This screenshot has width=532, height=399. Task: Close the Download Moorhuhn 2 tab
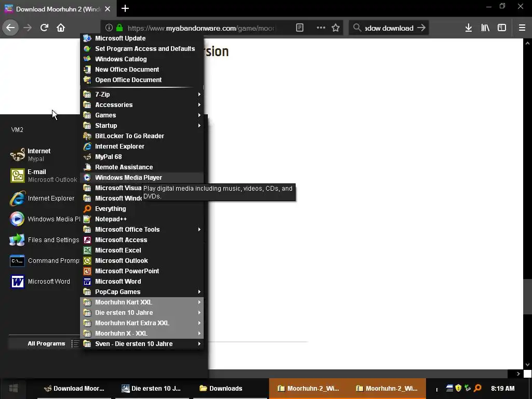pyautogui.click(x=108, y=9)
